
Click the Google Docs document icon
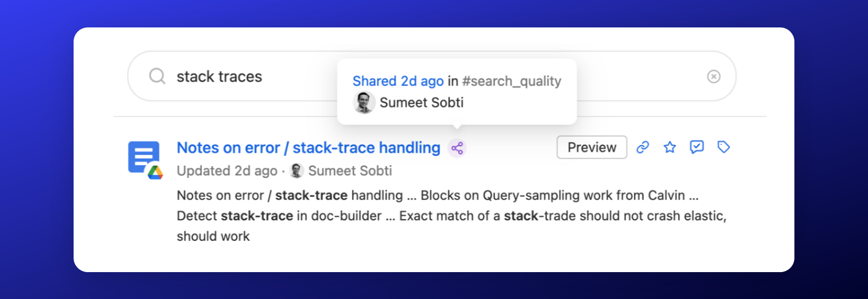pyautogui.click(x=143, y=157)
